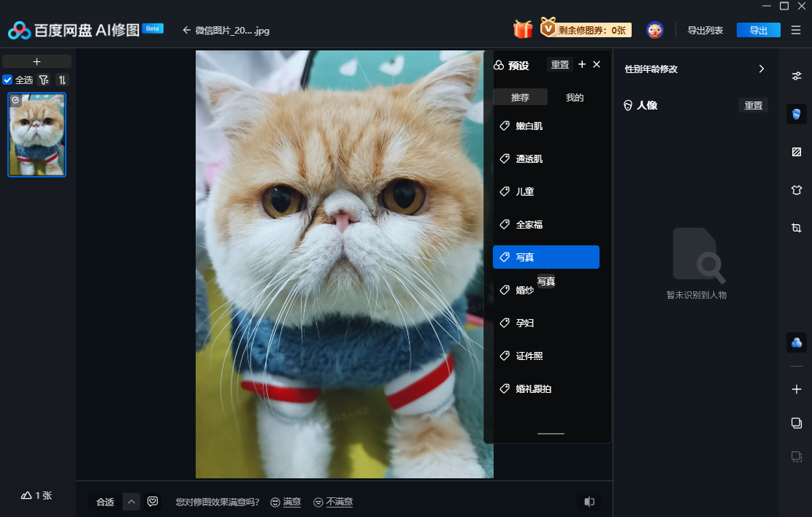This screenshot has height=517, width=812.
Task: Switch to the 推荐 presets tab
Action: tap(520, 97)
